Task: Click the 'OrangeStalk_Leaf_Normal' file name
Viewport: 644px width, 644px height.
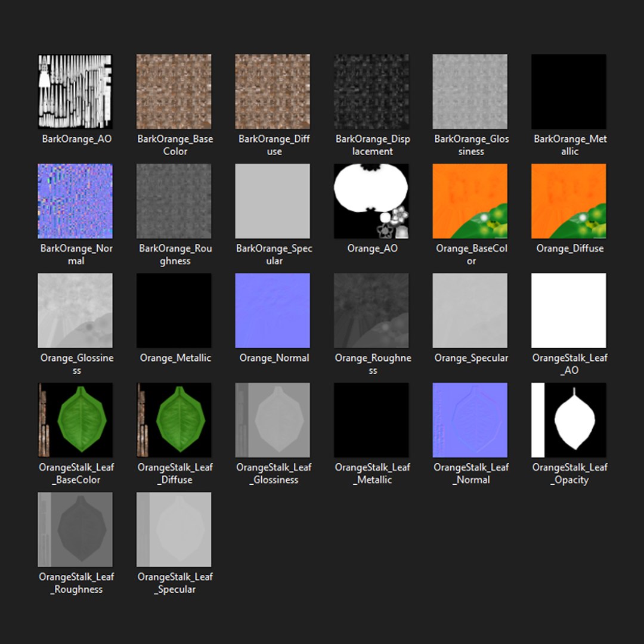Action: coord(472,473)
